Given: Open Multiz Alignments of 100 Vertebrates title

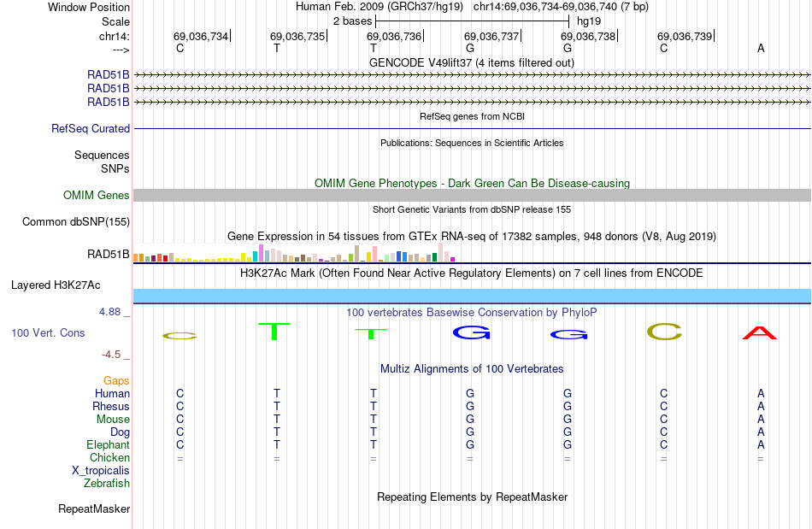Looking at the screenshot, I should (x=472, y=369).
